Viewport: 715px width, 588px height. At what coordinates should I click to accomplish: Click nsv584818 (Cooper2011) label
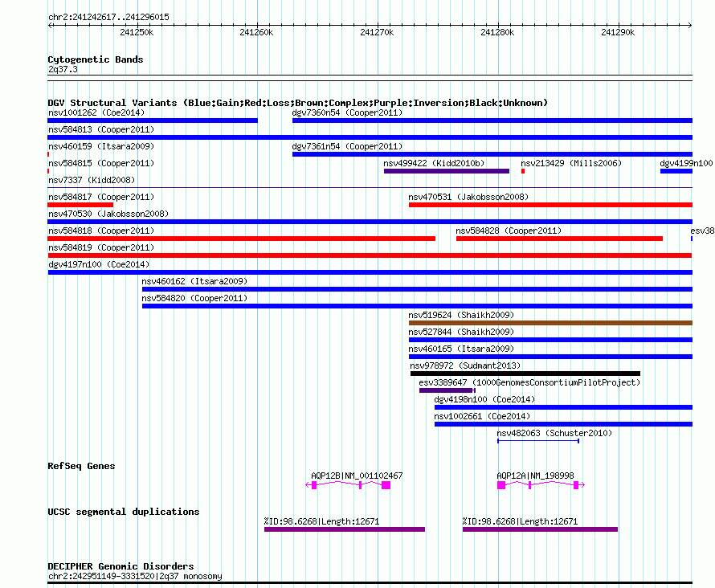(x=101, y=231)
